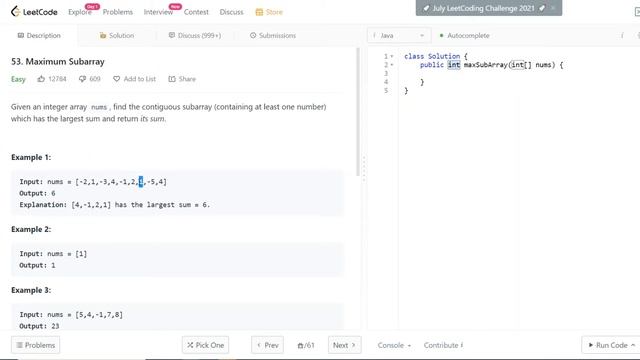Open the Interview menu item
This screenshot has height=360, width=640.
coord(158,12)
